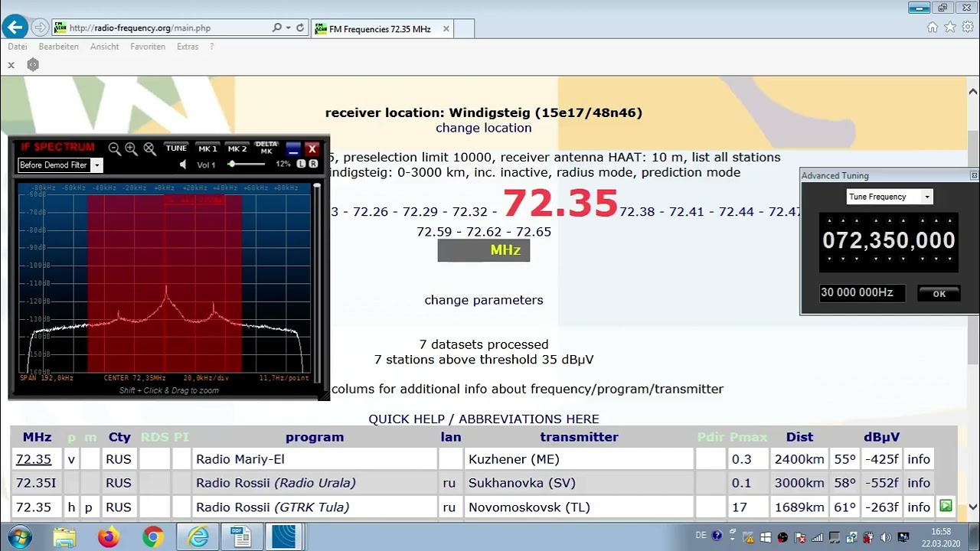The height and width of the screenshot is (551, 980).
Task: Zoom in the IF Spectrum display
Action: pyautogui.click(x=131, y=148)
